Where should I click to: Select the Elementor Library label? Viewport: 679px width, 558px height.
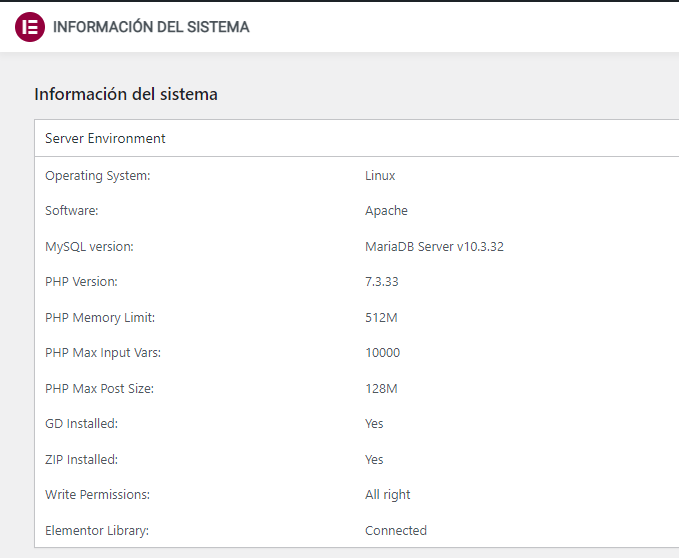(97, 531)
